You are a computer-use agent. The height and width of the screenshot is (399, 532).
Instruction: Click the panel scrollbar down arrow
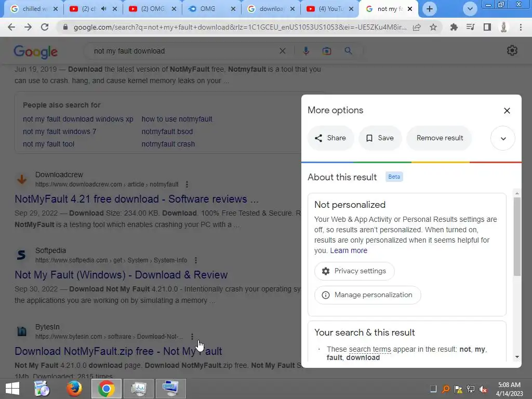[x=517, y=357]
